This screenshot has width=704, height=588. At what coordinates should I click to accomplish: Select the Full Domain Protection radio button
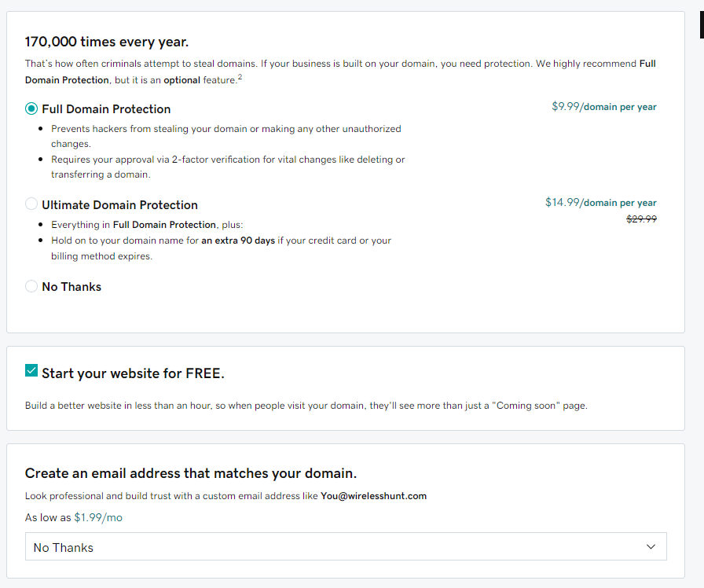point(31,108)
